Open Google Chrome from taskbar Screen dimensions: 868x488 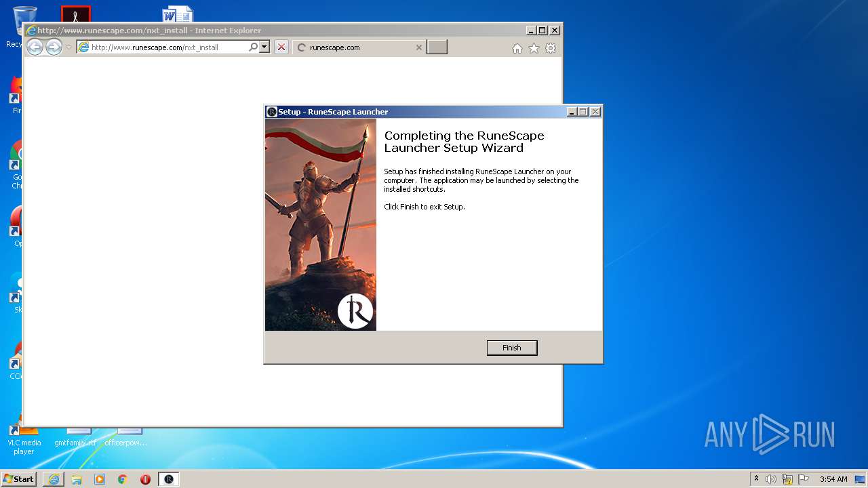coord(123,479)
